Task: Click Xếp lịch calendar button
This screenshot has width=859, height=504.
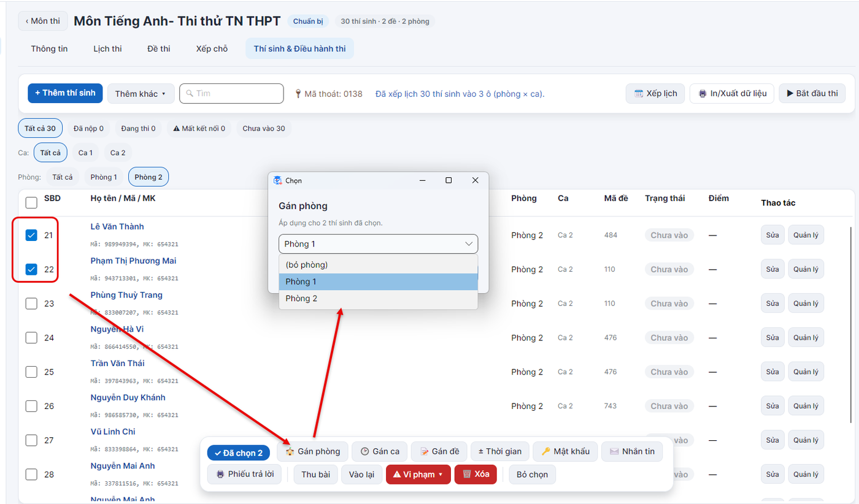Action: 655,94
